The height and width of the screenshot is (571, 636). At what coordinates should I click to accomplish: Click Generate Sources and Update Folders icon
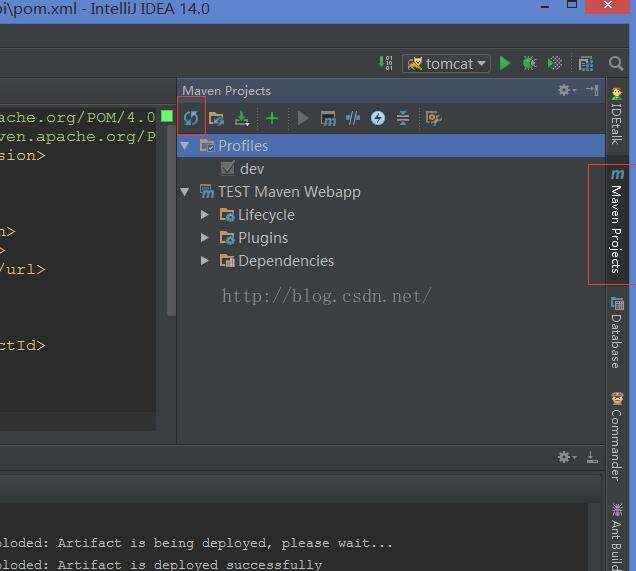tap(216, 118)
